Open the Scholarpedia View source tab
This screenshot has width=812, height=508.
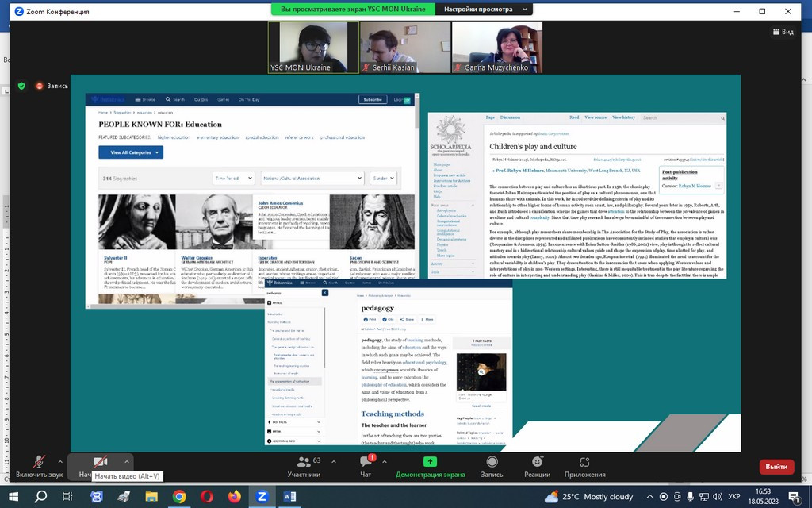point(596,117)
